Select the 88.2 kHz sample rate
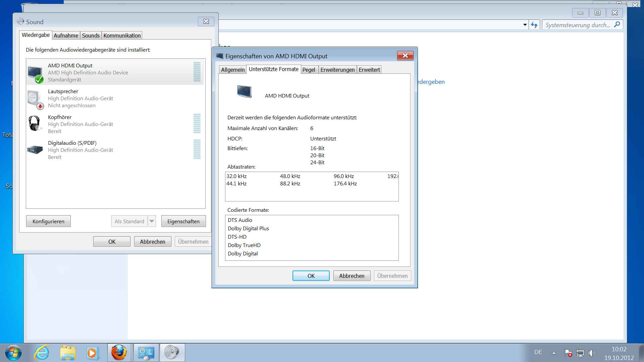Screen dimensions: 644x362 coord(290,183)
